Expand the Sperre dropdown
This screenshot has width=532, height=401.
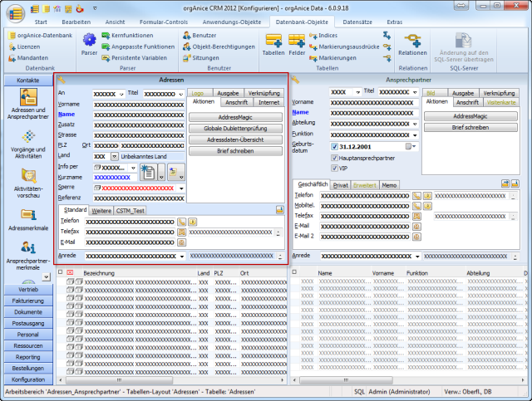click(x=181, y=188)
